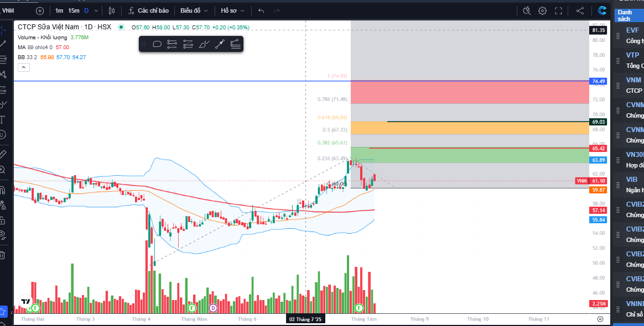Collapse the indicator legend with caret
Screen dimensions: 644x326
pos(23,67)
